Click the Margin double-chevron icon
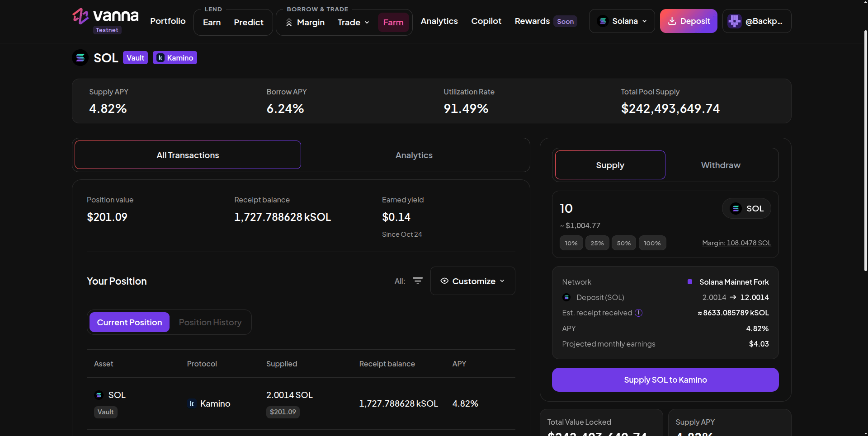 289,23
